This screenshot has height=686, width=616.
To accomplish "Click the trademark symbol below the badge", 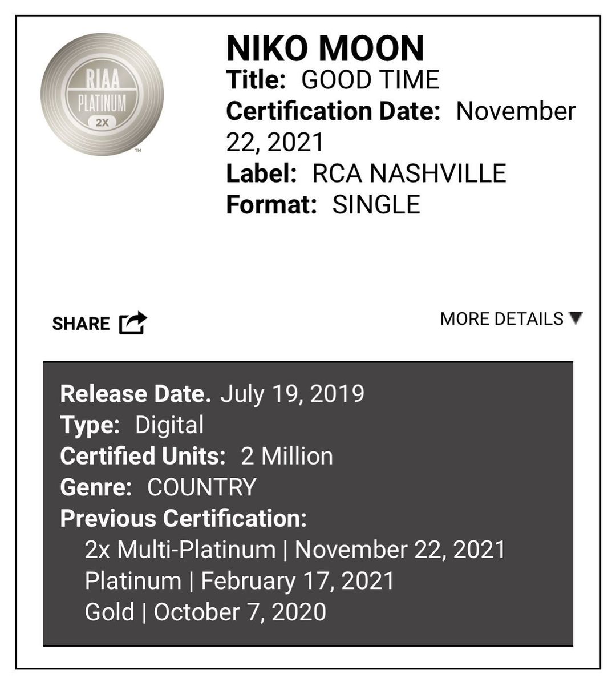I will (138, 151).
